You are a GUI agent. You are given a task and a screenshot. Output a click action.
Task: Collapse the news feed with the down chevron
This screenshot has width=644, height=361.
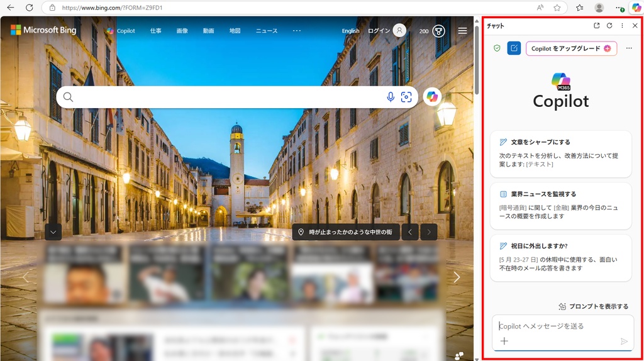[53, 232]
